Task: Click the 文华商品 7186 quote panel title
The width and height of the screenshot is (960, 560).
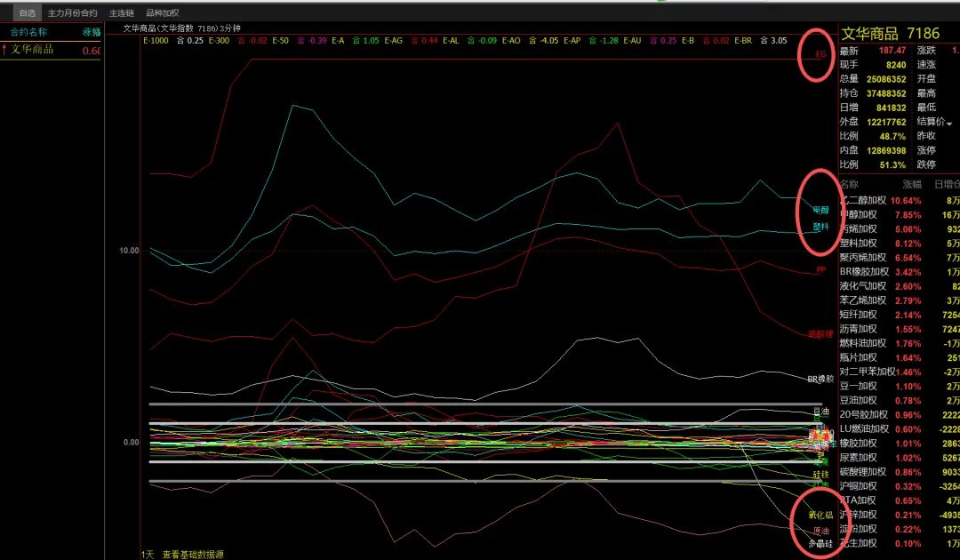Action: pos(890,33)
